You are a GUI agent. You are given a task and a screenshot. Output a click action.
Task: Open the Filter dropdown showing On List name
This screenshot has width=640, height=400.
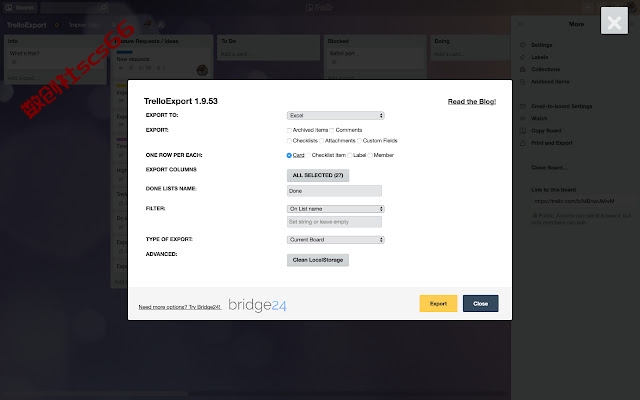click(336, 209)
